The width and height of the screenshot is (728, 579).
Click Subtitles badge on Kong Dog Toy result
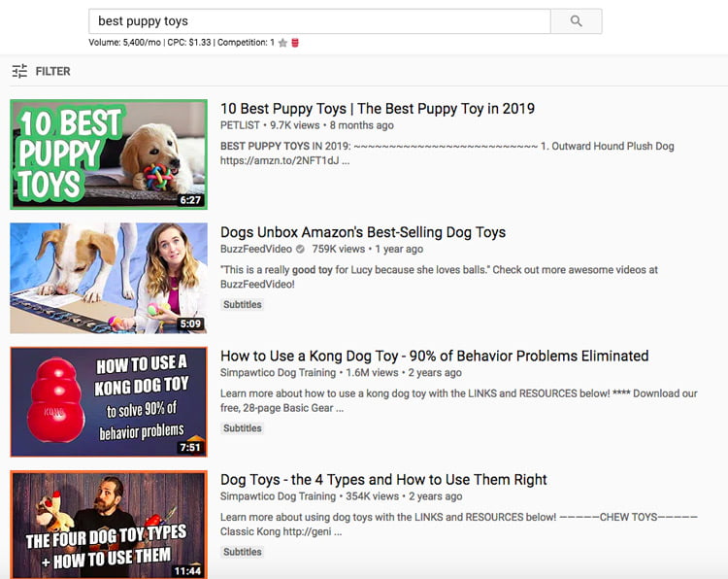pyautogui.click(x=243, y=428)
